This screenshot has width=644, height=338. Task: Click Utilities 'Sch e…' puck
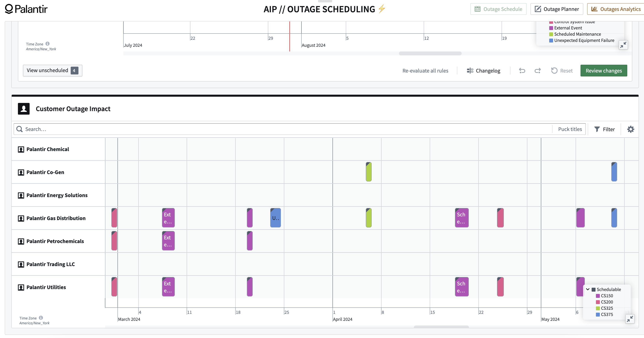click(462, 287)
